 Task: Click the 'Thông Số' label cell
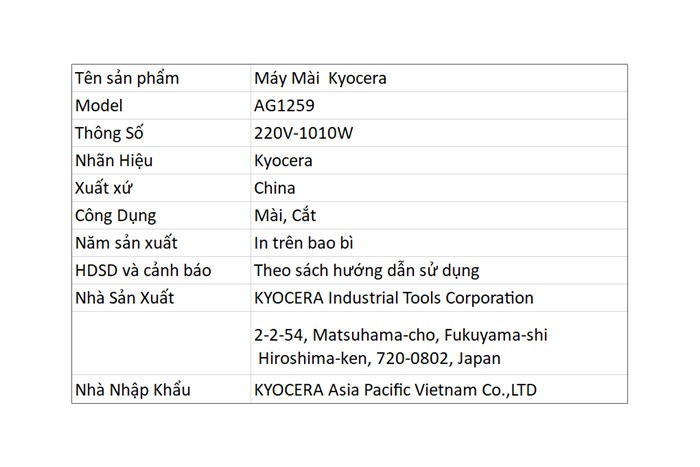click(x=161, y=133)
